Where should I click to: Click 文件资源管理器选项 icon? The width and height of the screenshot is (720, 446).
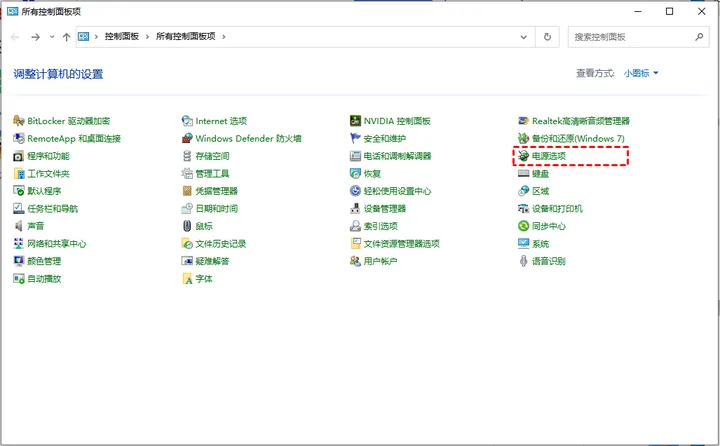tap(355, 243)
